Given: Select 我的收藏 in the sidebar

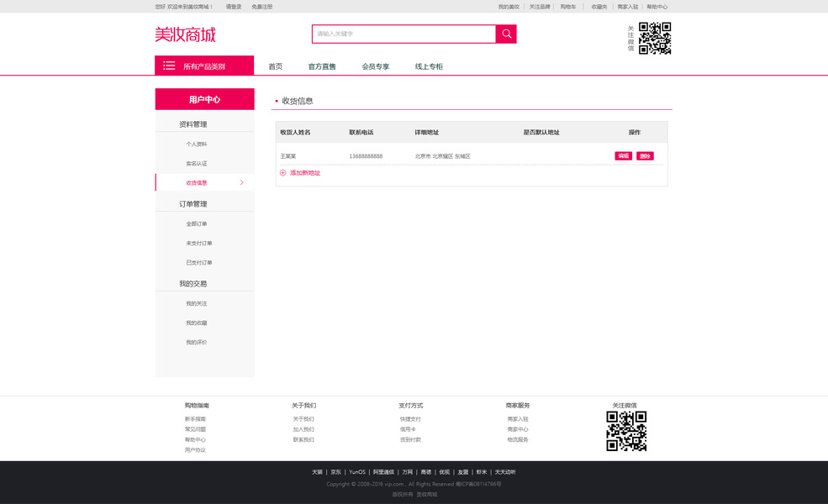Looking at the screenshot, I should 197,323.
